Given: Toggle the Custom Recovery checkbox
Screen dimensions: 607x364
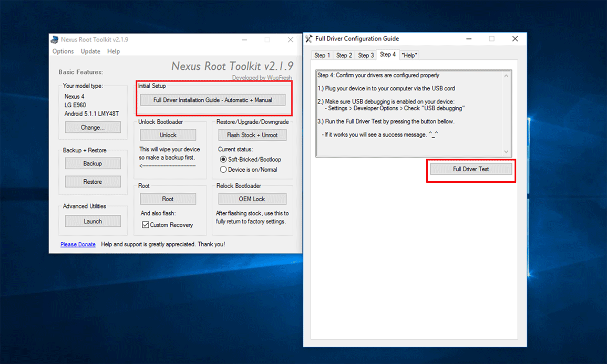Looking at the screenshot, I should 146,225.
